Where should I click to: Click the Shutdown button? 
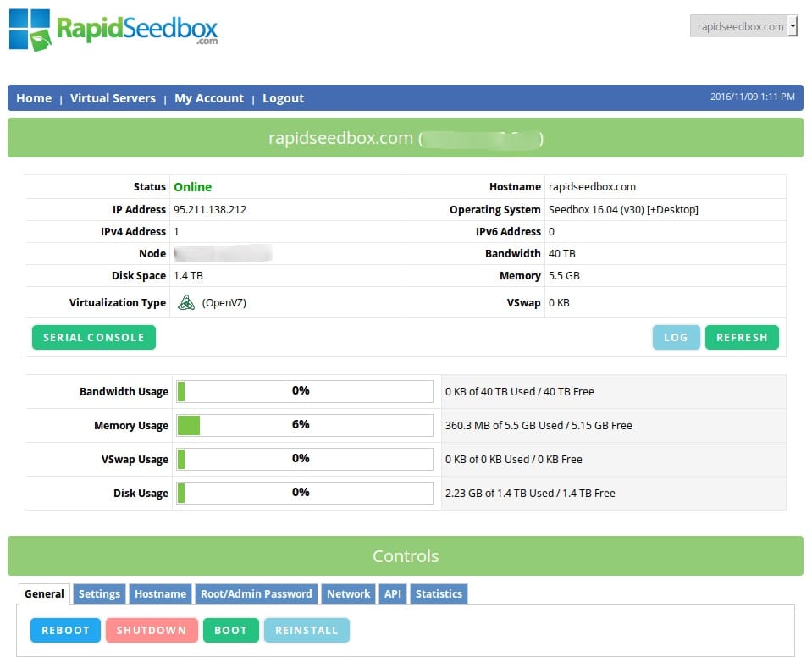(x=152, y=630)
